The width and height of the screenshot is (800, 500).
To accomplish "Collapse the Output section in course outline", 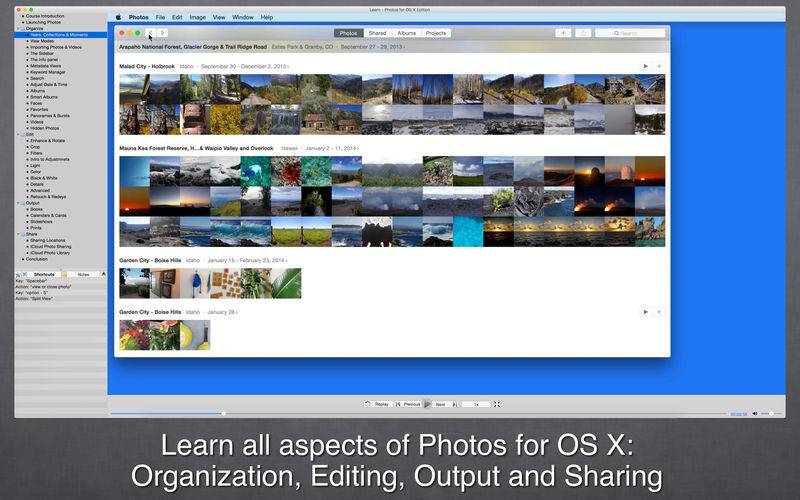I will [x=18, y=203].
